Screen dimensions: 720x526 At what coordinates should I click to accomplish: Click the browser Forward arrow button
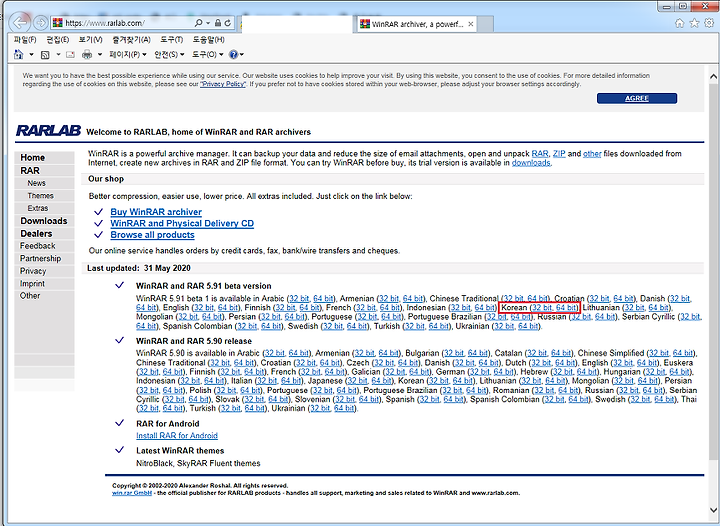[41, 22]
